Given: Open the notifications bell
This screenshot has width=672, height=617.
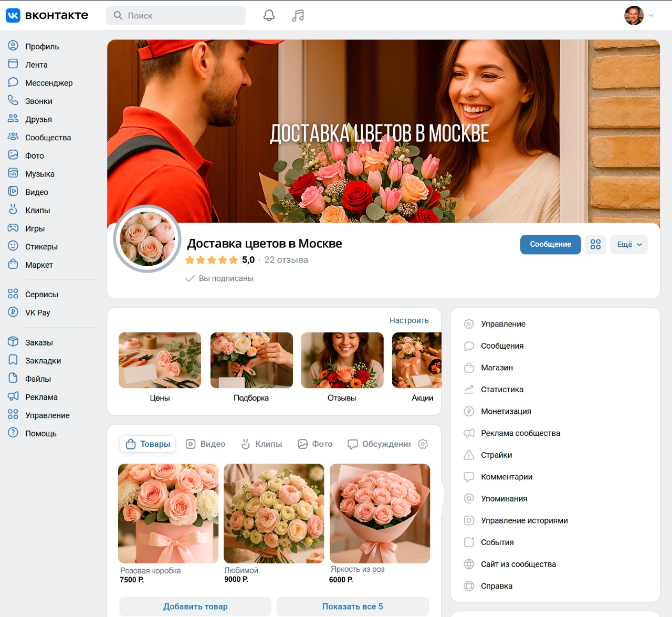Looking at the screenshot, I should 269,15.
